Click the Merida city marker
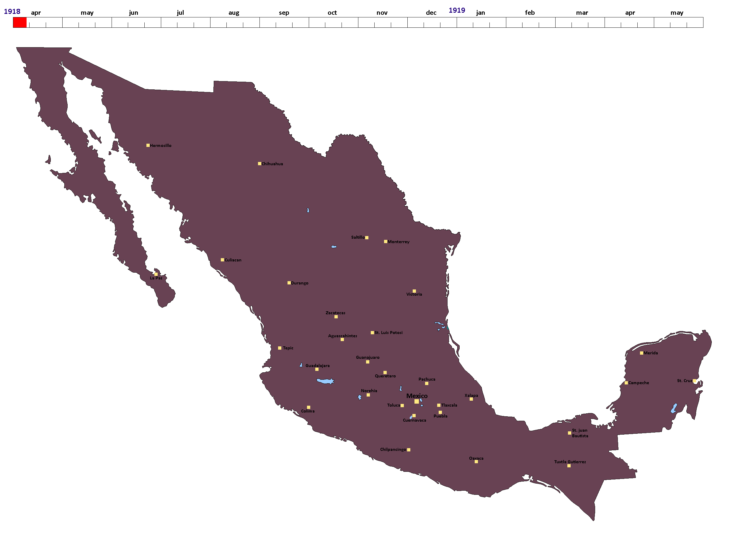 [x=641, y=353]
